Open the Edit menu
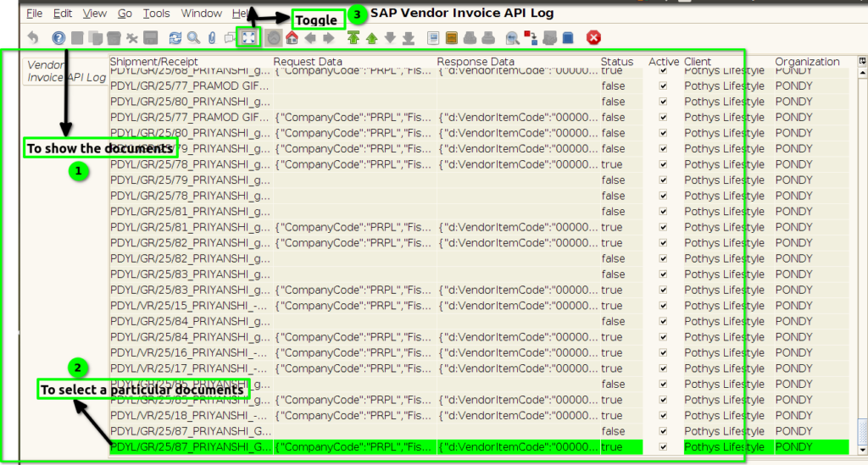Viewport: 868px width, 465px height. (63, 14)
